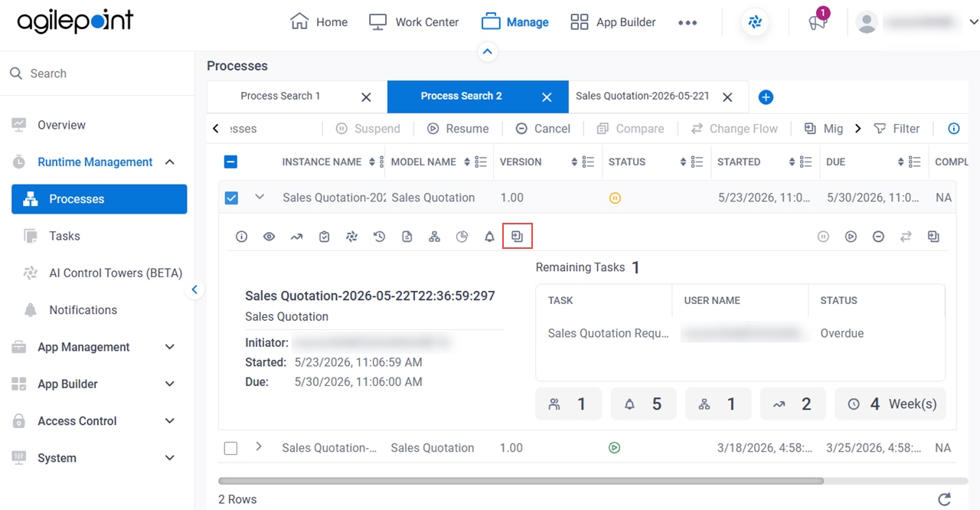Click the horizontal scrollbar under the table
The width and height of the screenshot is (980, 510).
pos(521,481)
